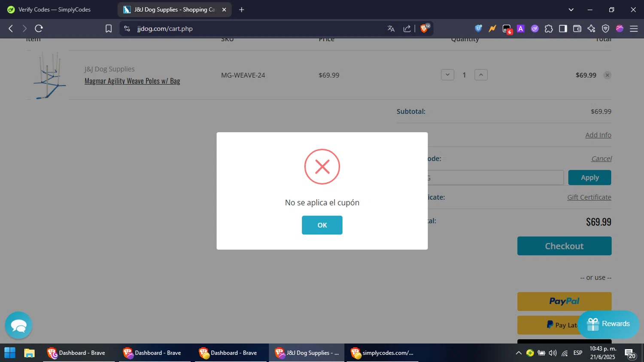The width and height of the screenshot is (644, 362).
Task: Open the extensions puzzle menu
Action: tap(549, 28)
